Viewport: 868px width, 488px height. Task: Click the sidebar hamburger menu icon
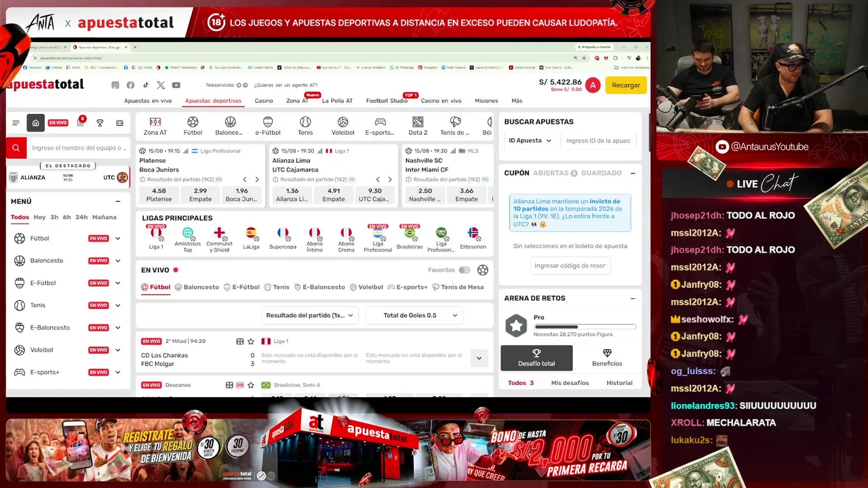[16, 123]
